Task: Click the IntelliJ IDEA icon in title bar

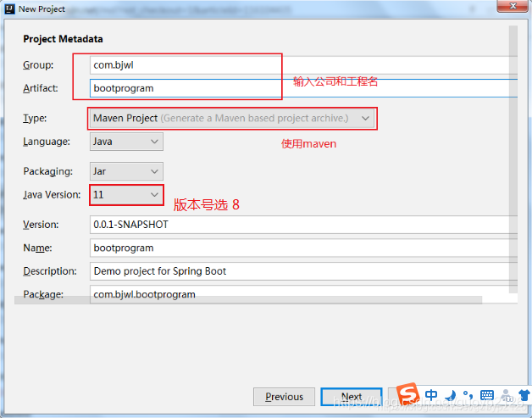Action: pyautogui.click(x=10, y=8)
